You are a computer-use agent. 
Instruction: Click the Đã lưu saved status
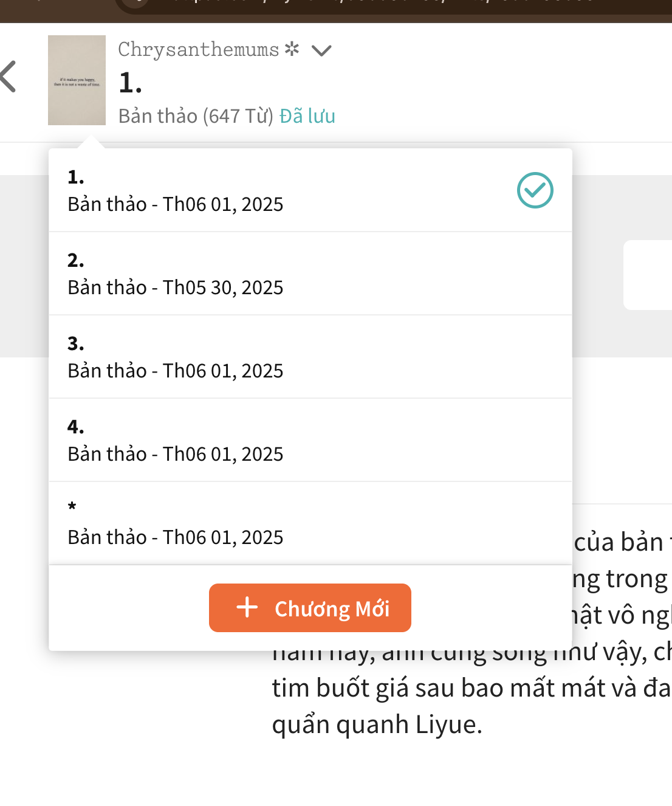coord(307,116)
